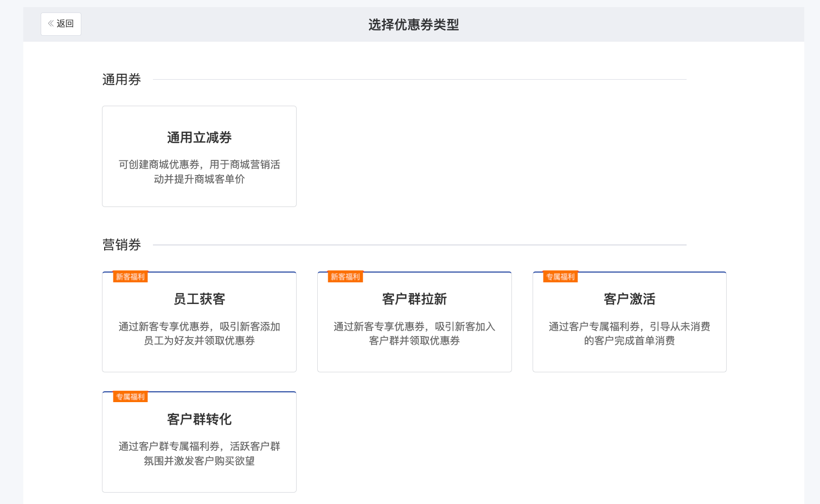This screenshot has height=504, width=820.
Task: Select the 客户群转化 coupon card
Action: click(x=199, y=442)
